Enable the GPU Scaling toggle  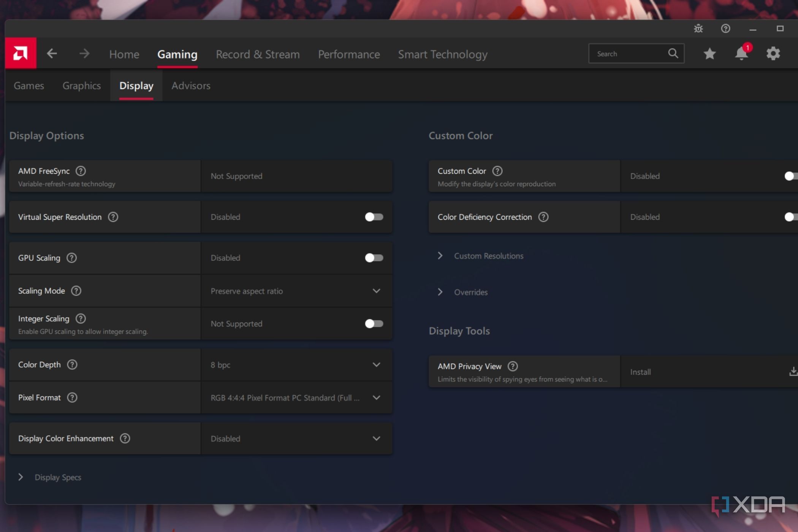(374, 258)
